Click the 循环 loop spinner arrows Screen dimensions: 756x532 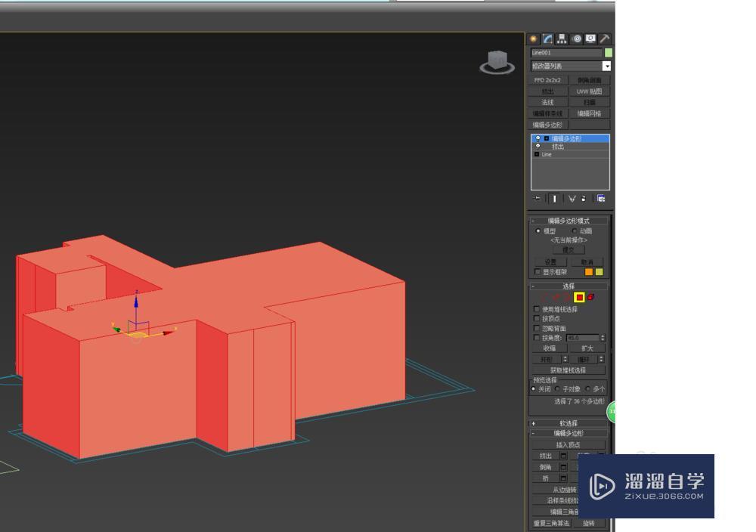(x=601, y=360)
